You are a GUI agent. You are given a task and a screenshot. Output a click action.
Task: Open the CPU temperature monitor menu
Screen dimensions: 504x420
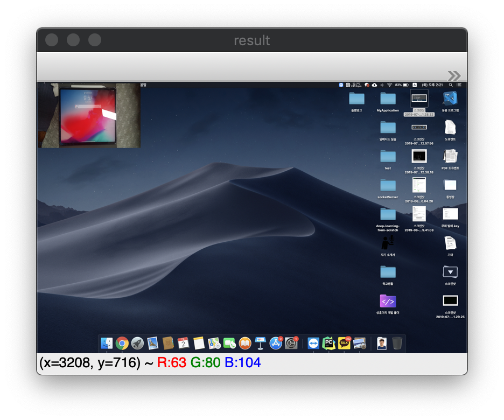click(x=353, y=85)
